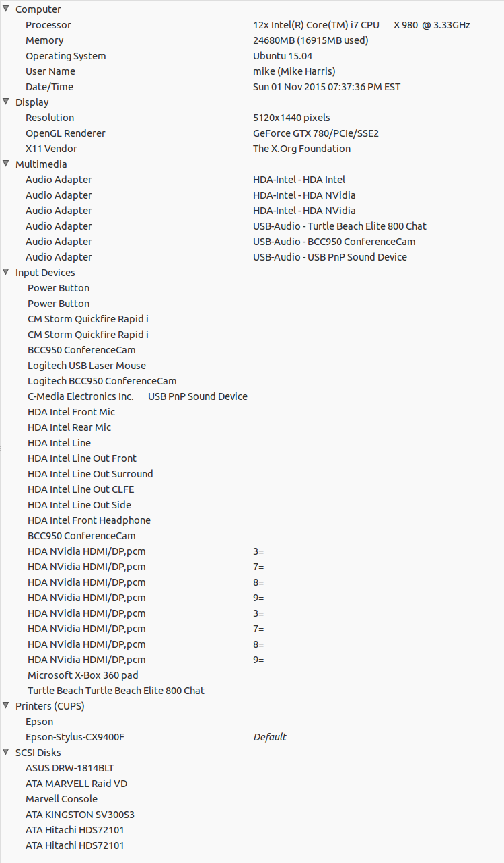Select the Resolution row

(x=50, y=118)
